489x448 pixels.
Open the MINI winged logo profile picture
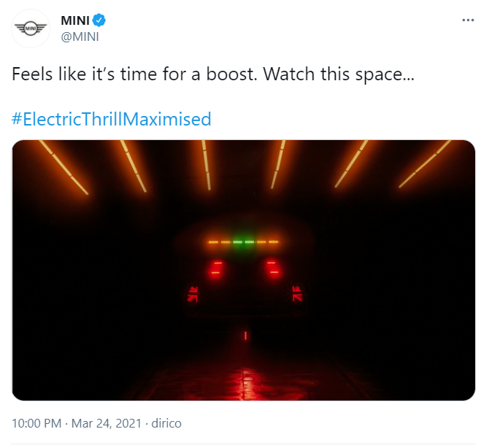31,28
